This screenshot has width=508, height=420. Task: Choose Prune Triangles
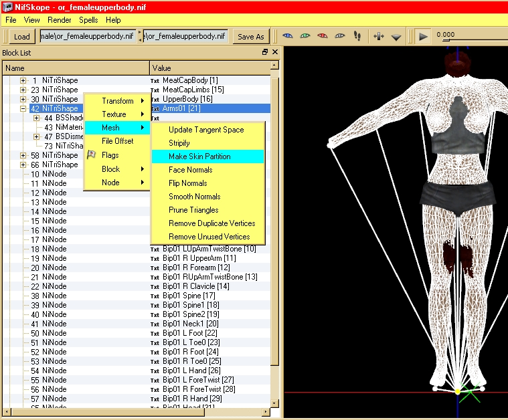pyautogui.click(x=207, y=210)
